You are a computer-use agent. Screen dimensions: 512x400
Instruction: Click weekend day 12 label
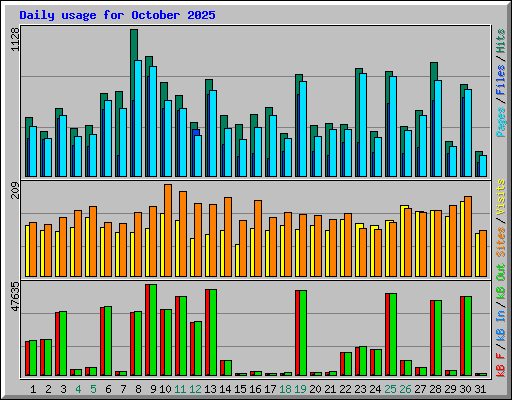pyautogui.click(x=195, y=389)
